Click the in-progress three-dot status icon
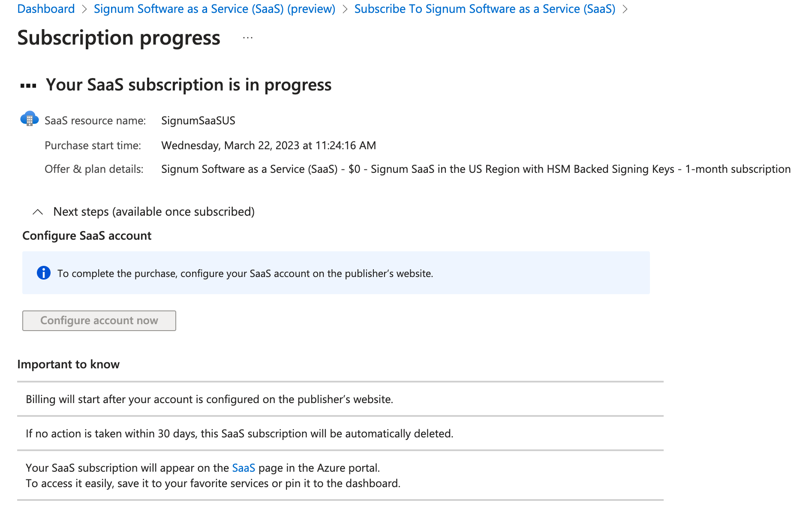The image size is (812, 524). [28, 86]
